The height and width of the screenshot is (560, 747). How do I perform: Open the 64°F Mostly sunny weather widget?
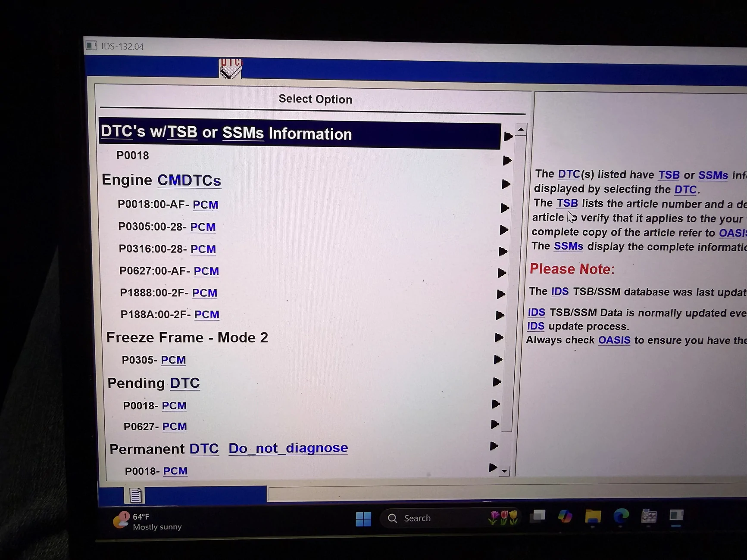tap(147, 521)
